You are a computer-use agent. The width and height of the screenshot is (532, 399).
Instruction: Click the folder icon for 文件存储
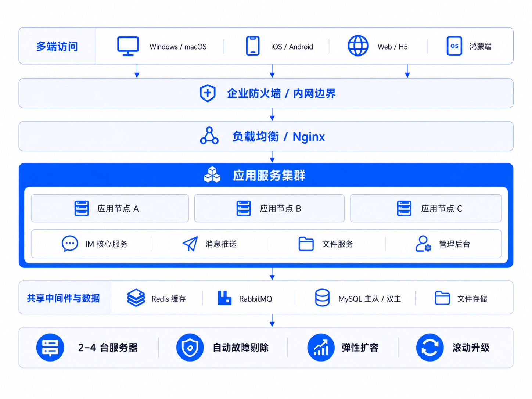point(442,298)
